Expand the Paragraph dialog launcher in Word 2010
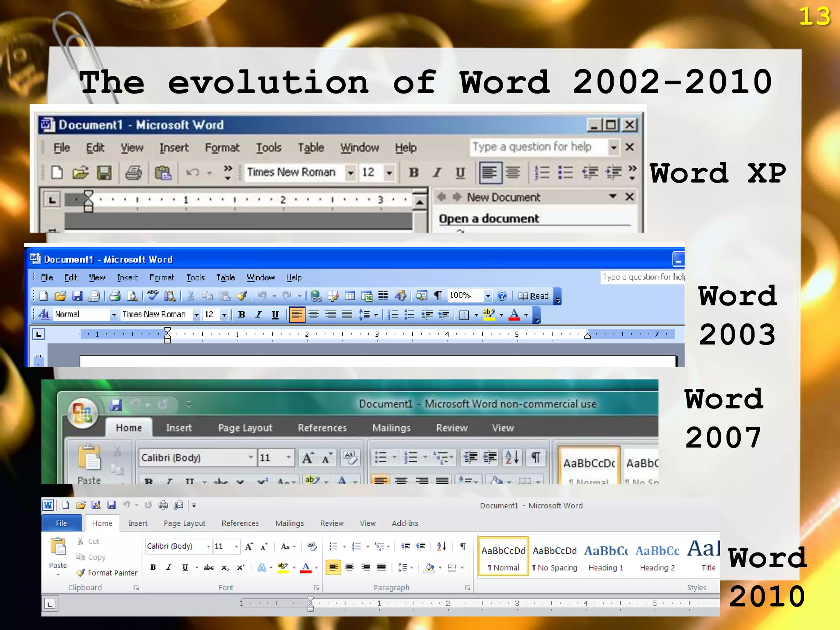The image size is (840, 630). coord(467,588)
